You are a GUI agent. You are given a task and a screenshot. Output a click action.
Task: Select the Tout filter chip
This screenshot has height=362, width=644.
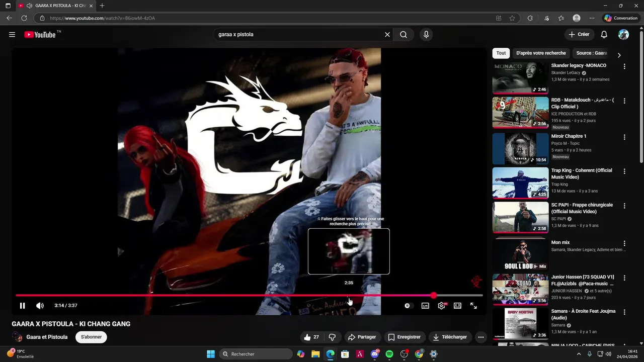[501, 53]
